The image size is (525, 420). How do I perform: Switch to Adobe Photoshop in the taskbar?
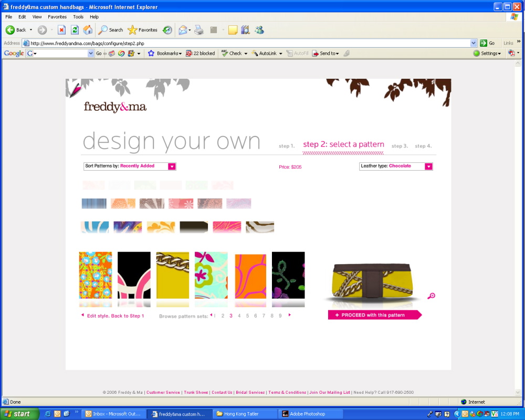[311, 414]
